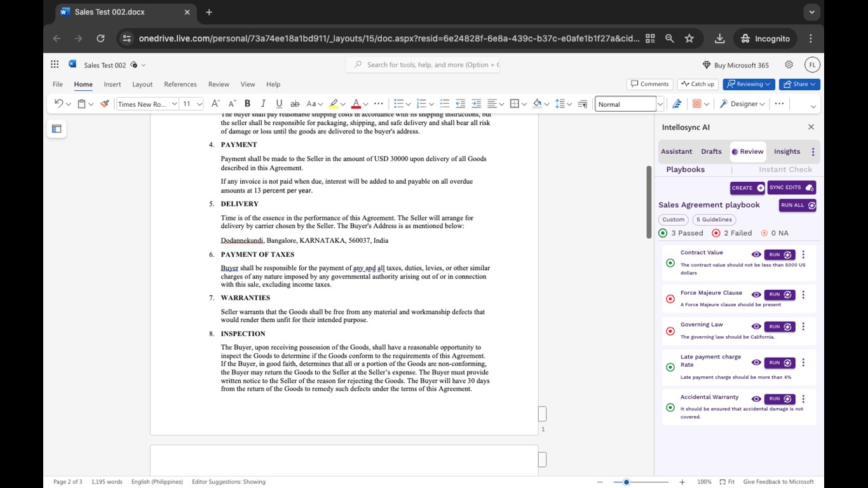Screen dimensions: 868x488
Task: Toggle the eye icon for Governing Law
Action: (x=756, y=327)
